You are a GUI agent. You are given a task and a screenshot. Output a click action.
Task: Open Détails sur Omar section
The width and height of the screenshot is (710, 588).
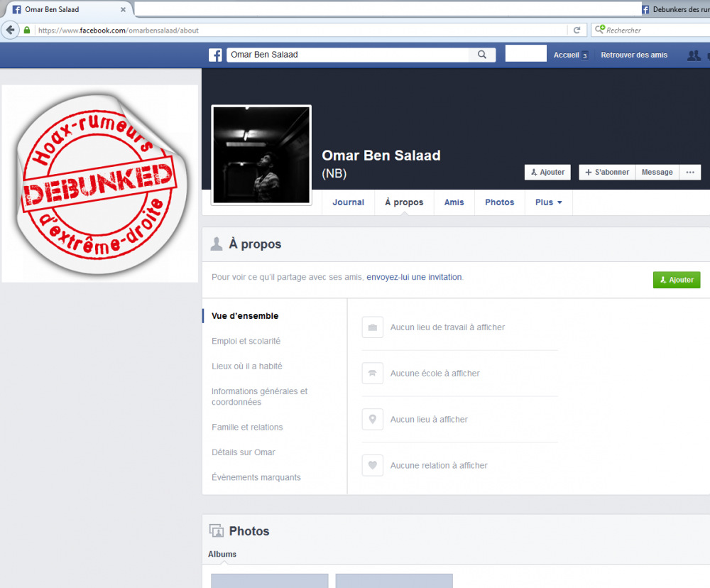click(x=243, y=452)
